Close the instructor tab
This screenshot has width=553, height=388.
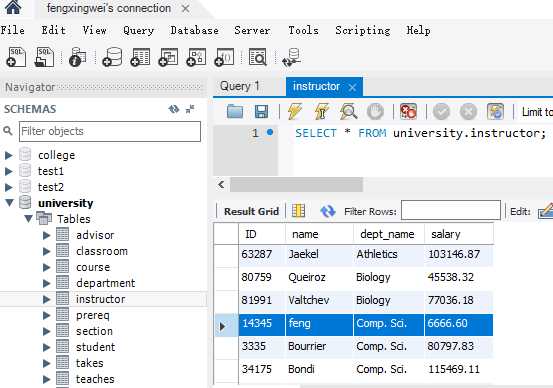point(352,87)
